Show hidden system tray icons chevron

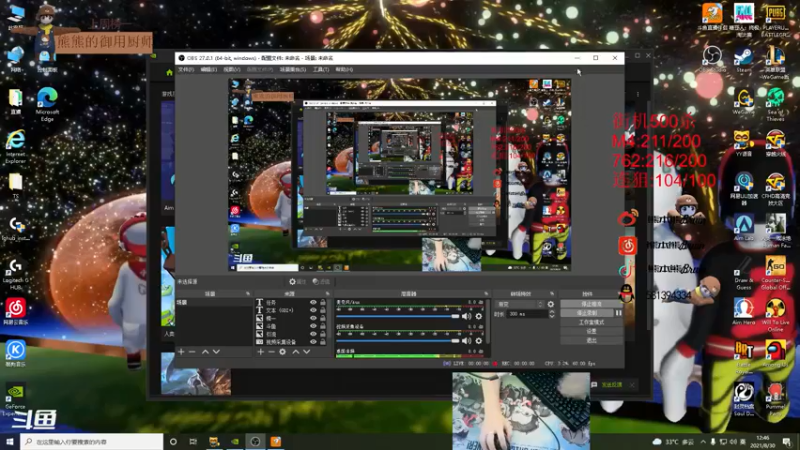pyautogui.click(x=703, y=441)
